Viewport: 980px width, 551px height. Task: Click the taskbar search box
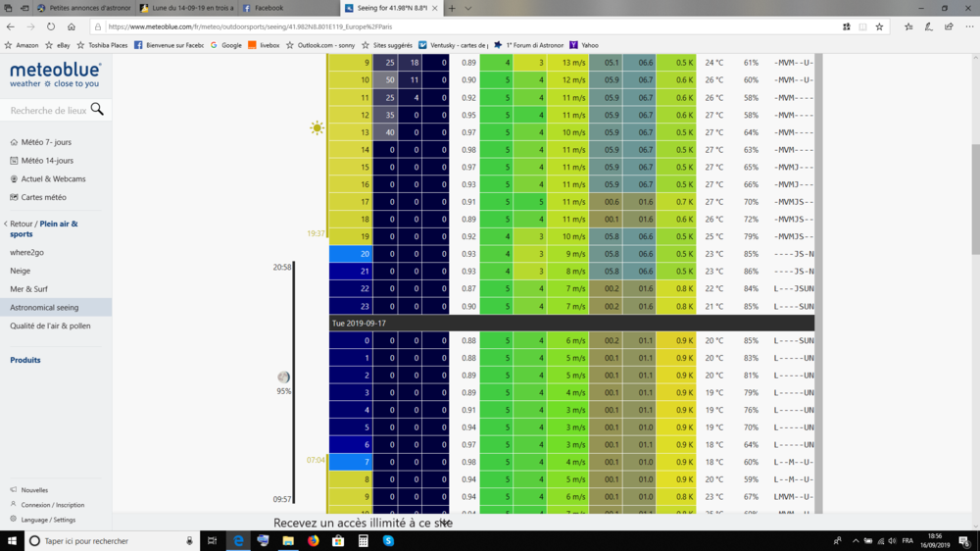113,541
